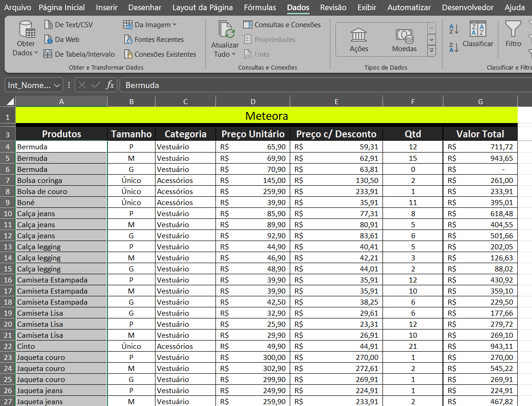Open the Consultas e Conexões pane
Image resolution: width=532 pixels, height=406 pixels.
coord(282,25)
